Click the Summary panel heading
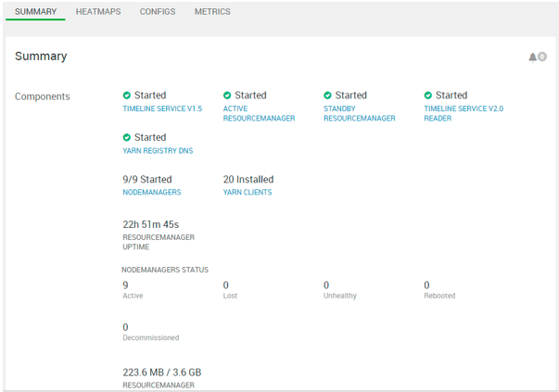This screenshot has width=559, height=392. click(41, 57)
